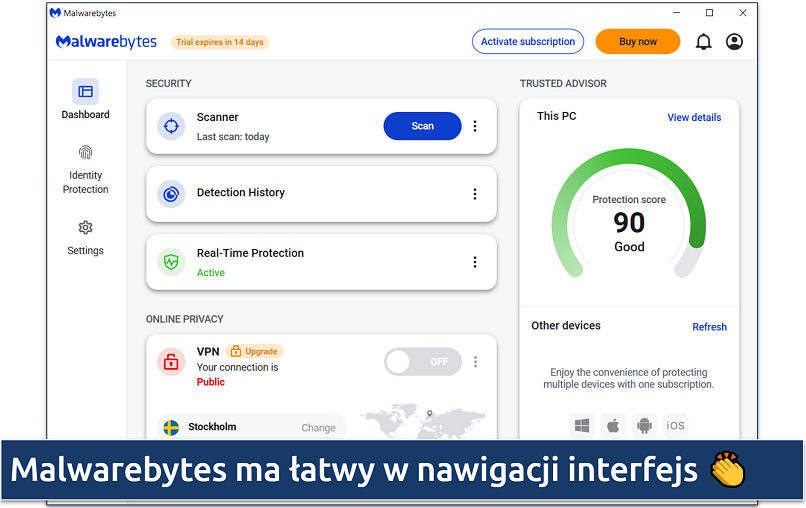Open the notifications bell icon
The width and height of the screenshot is (806, 508).
(x=703, y=42)
